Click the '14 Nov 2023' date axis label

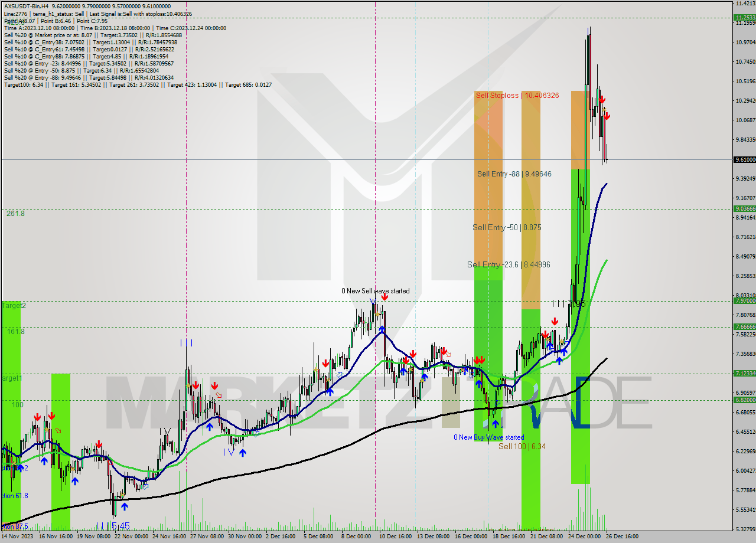pyautogui.click(x=17, y=537)
